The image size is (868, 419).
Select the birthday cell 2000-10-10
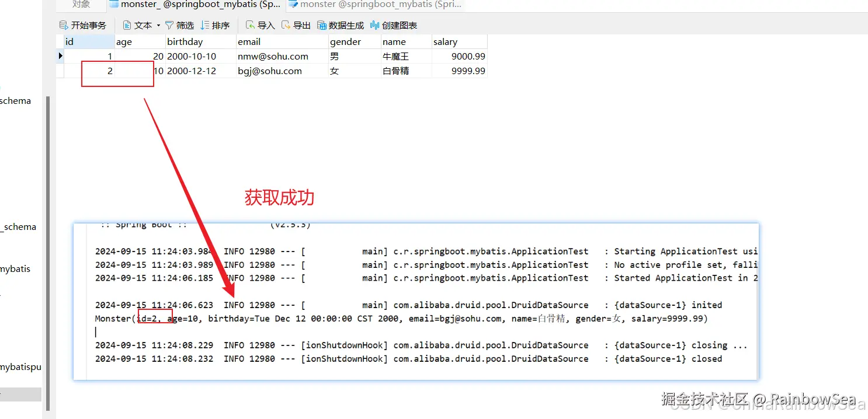coord(200,57)
